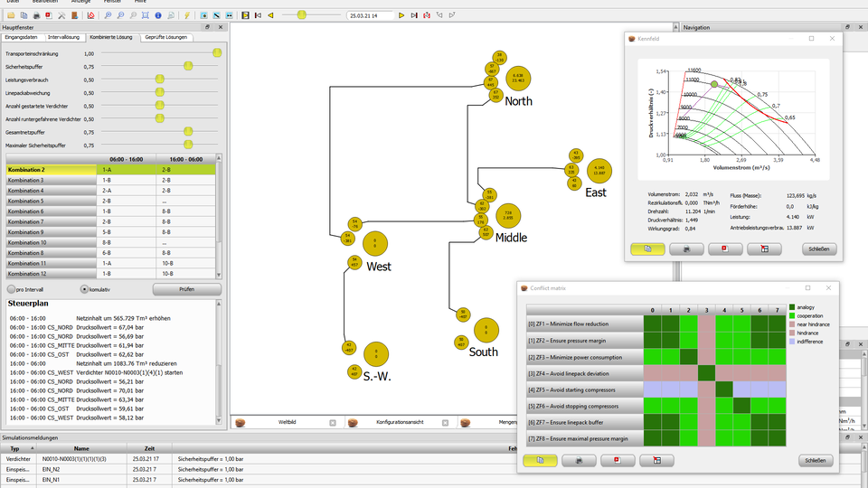Select the Kombination 2 row
The height and width of the screenshot is (488, 868).
110,170
